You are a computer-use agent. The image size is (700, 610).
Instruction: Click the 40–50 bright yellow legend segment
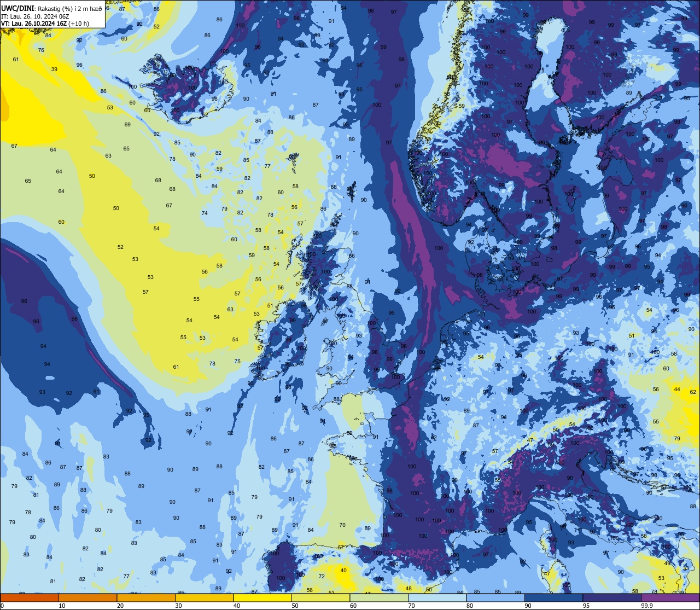point(262,597)
